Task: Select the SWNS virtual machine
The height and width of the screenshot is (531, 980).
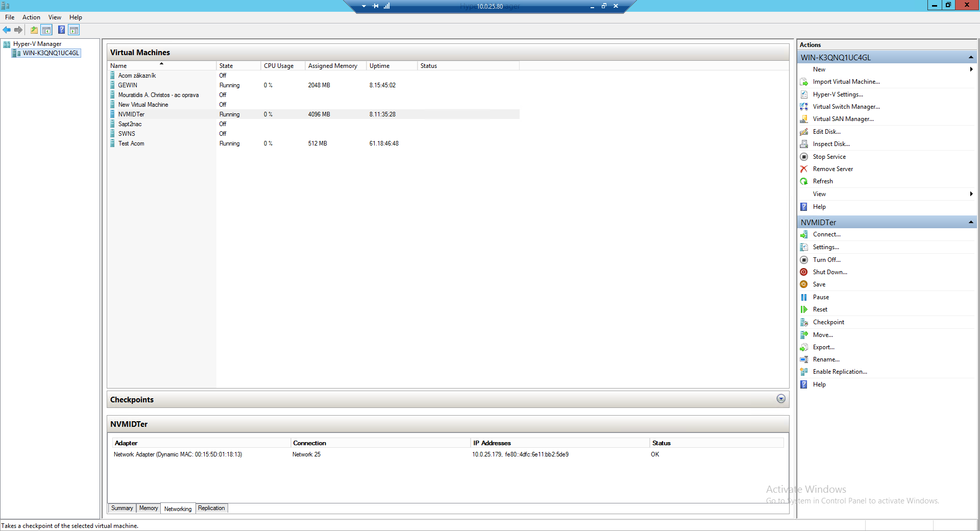Action: pos(313,134)
